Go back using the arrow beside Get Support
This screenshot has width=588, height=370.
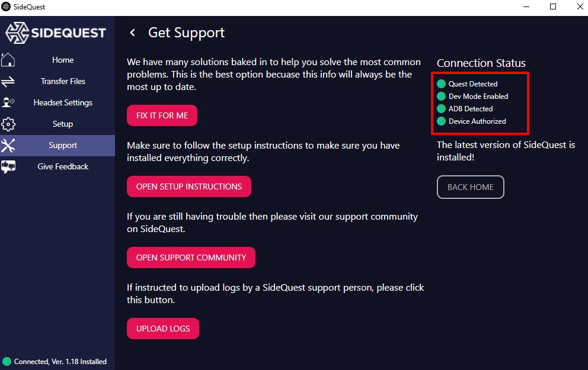133,33
